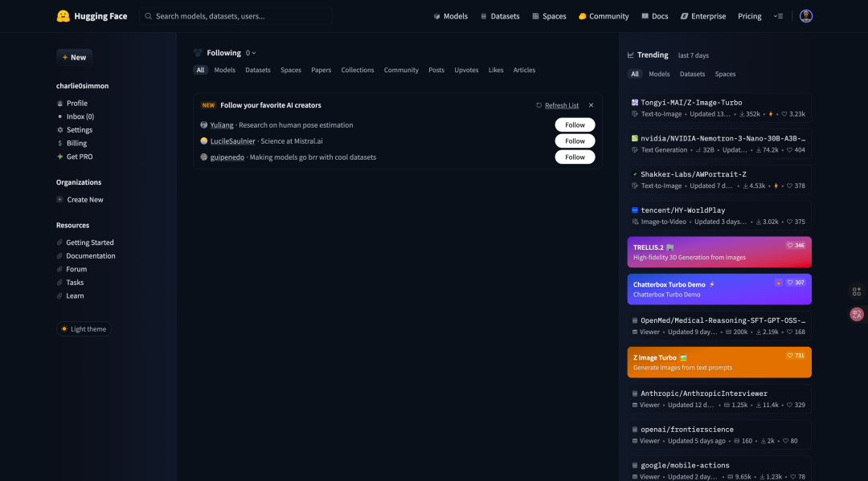The height and width of the screenshot is (481, 868).
Task: Switch to Light theme
Action: tap(84, 329)
